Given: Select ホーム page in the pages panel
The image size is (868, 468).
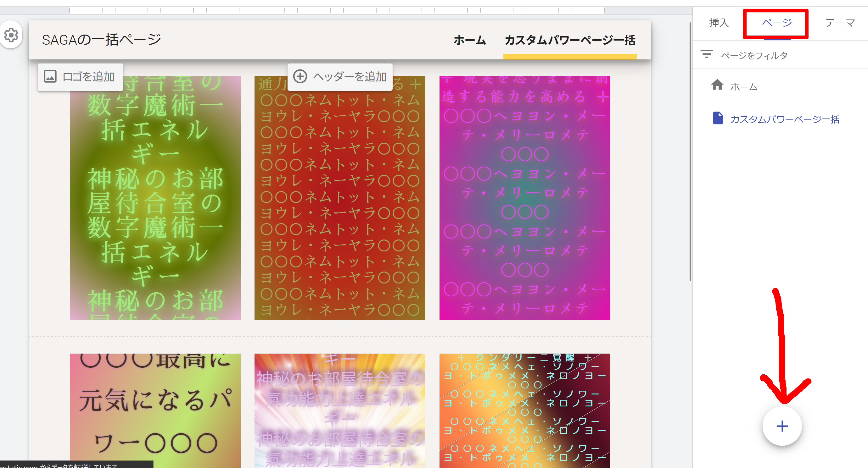Looking at the screenshot, I should [744, 87].
